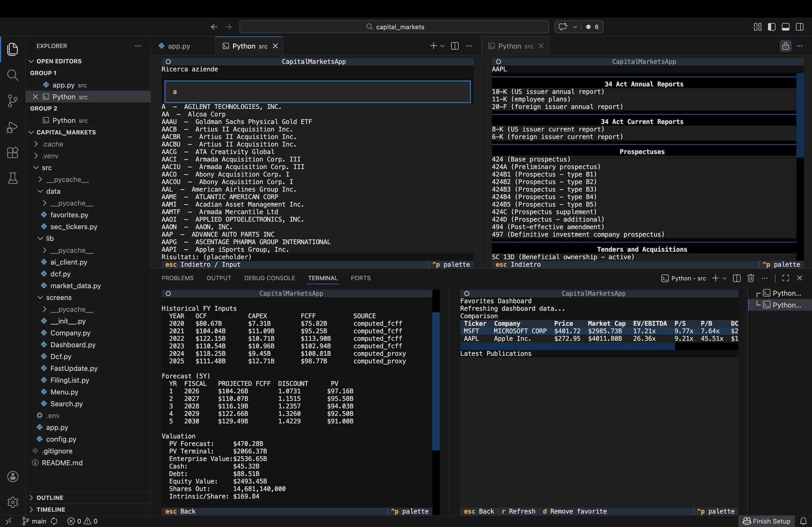Click the Finish Setup button
The width and height of the screenshot is (812, 527).
766,521
